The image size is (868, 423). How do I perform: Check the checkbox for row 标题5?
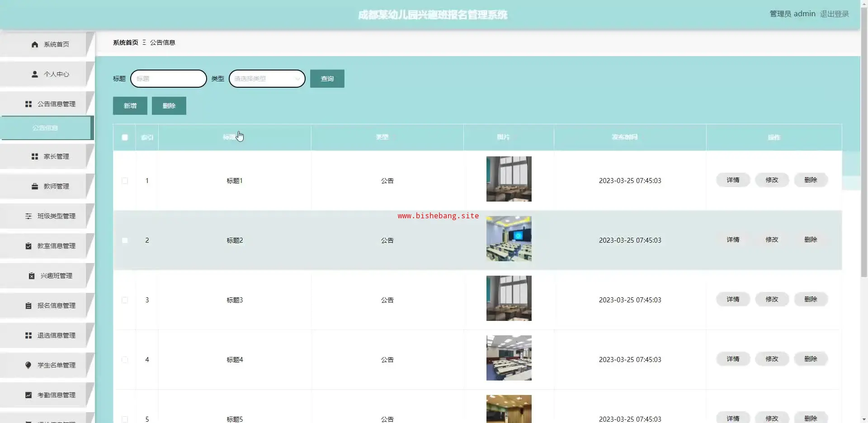click(x=125, y=419)
